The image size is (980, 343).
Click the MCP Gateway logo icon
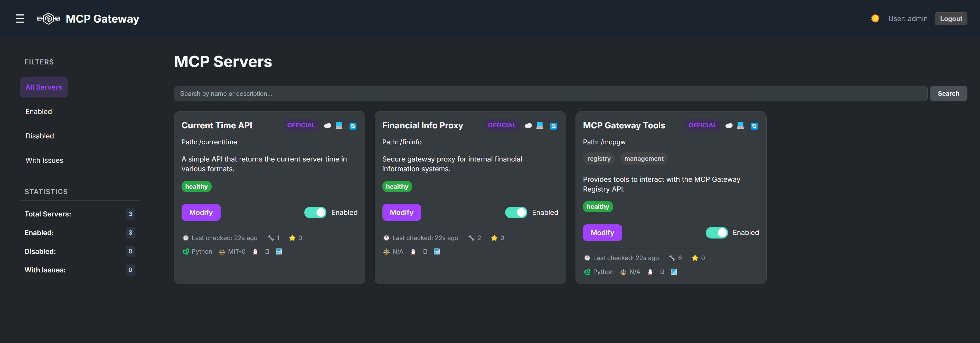48,19
